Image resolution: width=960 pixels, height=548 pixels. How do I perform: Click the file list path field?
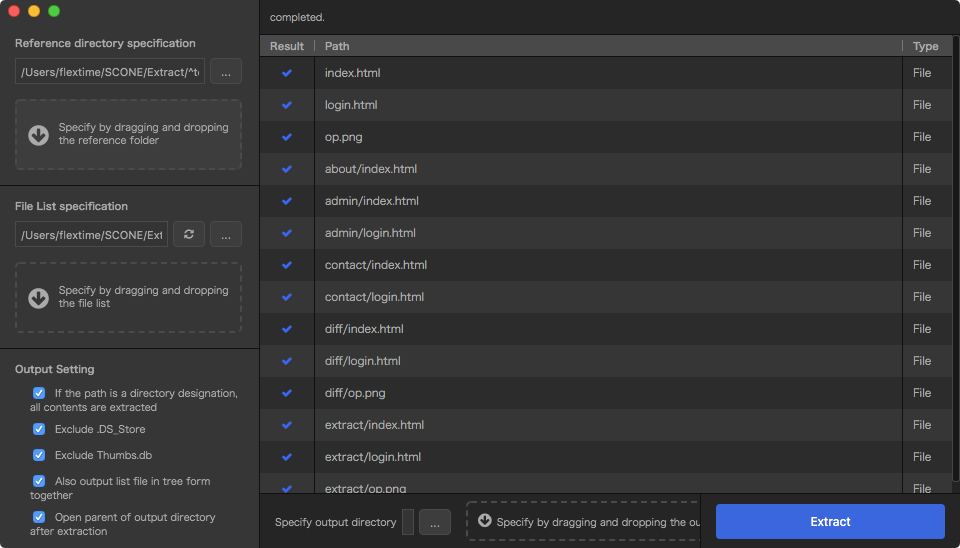pyautogui.click(x=91, y=234)
